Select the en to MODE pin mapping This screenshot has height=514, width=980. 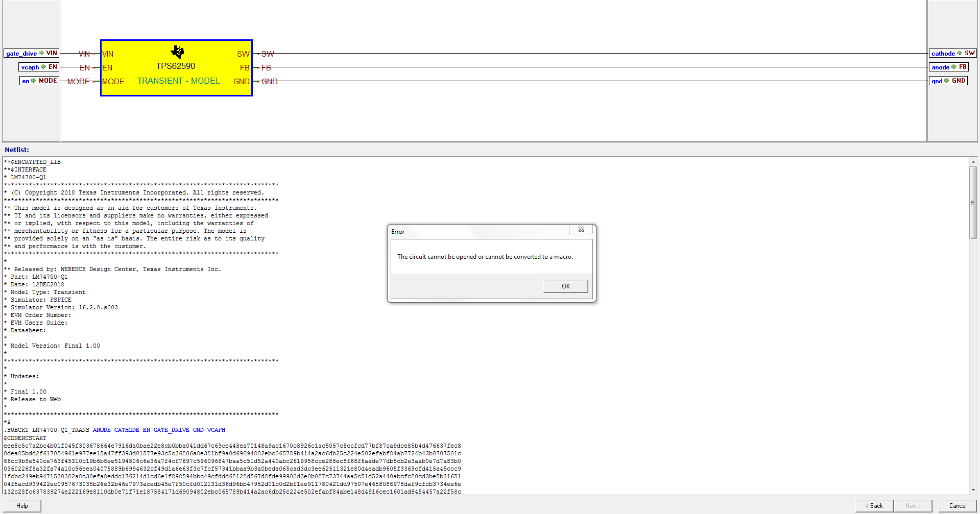39,81
